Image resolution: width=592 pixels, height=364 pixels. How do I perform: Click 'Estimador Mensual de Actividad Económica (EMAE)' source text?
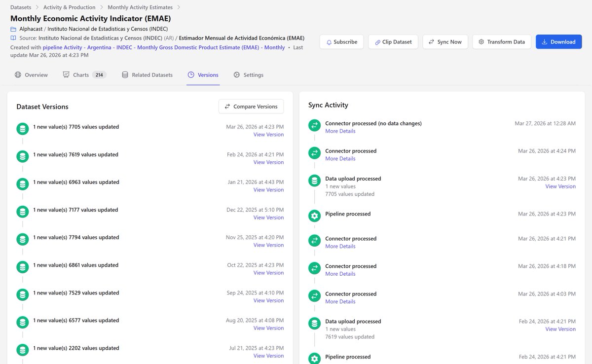pyautogui.click(x=242, y=38)
